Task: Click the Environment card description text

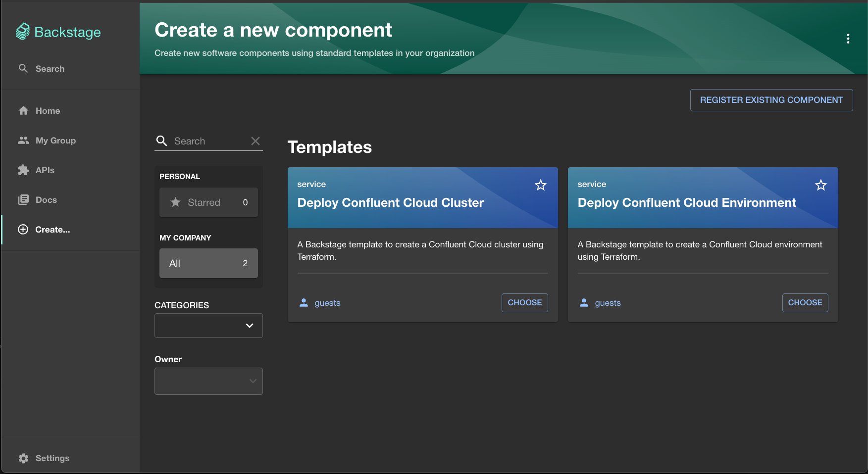Action: pyautogui.click(x=700, y=251)
